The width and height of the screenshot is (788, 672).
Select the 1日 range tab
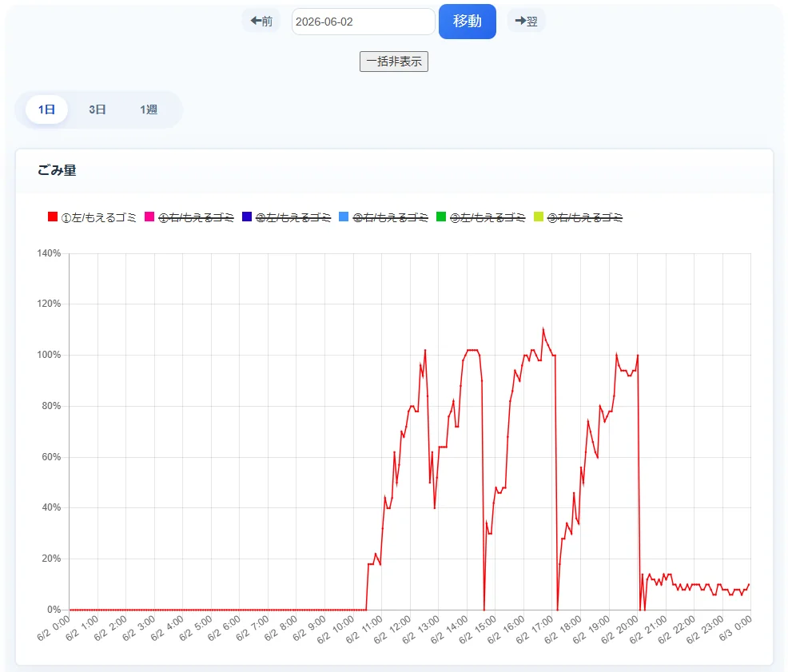(46, 109)
